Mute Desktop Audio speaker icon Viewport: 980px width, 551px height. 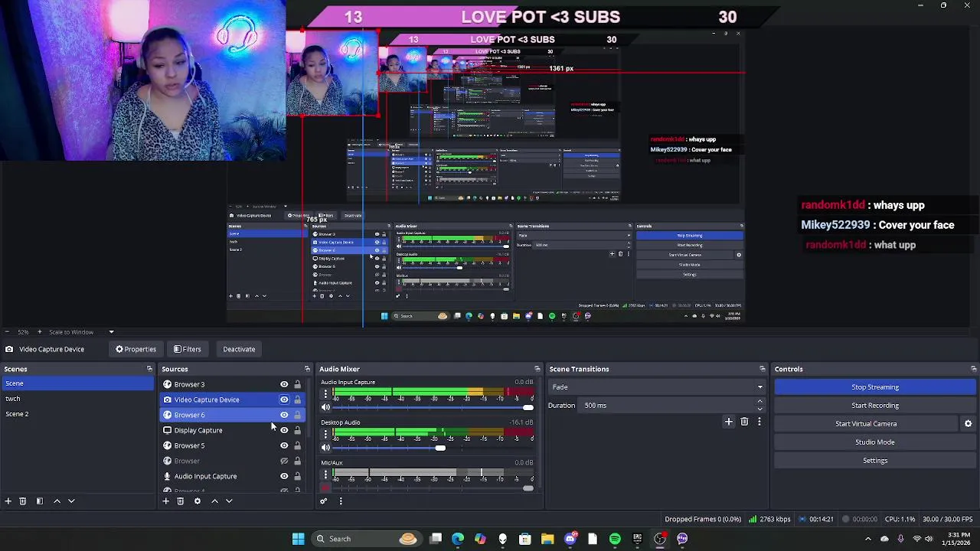click(x=325, y=448)
